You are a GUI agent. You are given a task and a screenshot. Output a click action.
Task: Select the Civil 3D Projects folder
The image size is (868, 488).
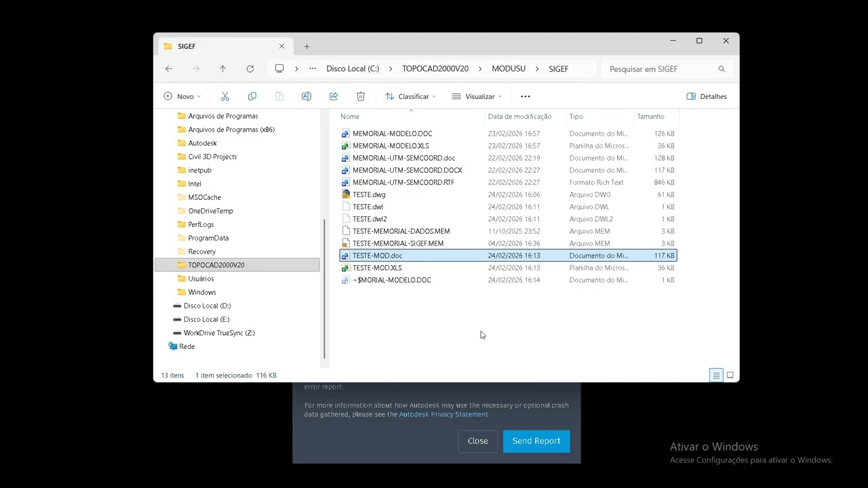(212, 157)
